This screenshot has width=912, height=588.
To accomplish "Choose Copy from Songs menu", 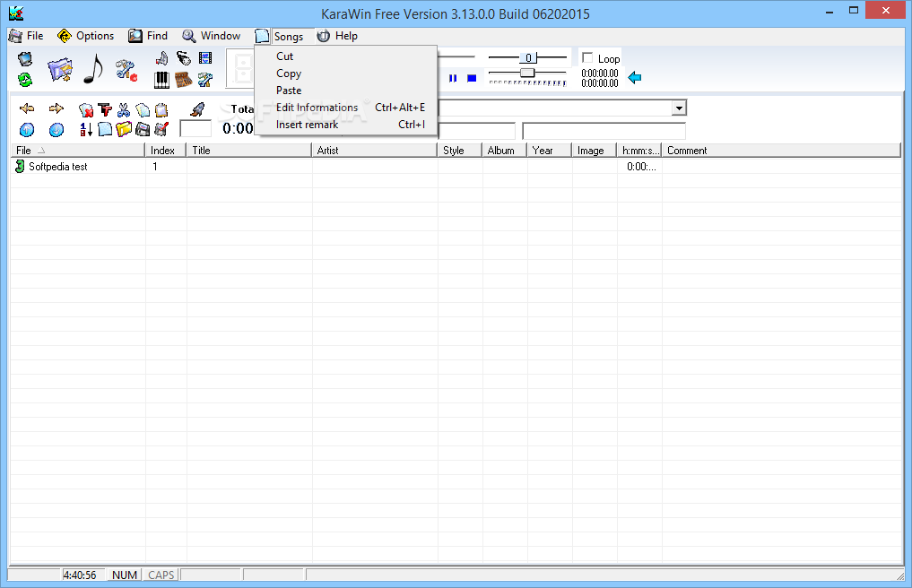I will click(345, 73).
